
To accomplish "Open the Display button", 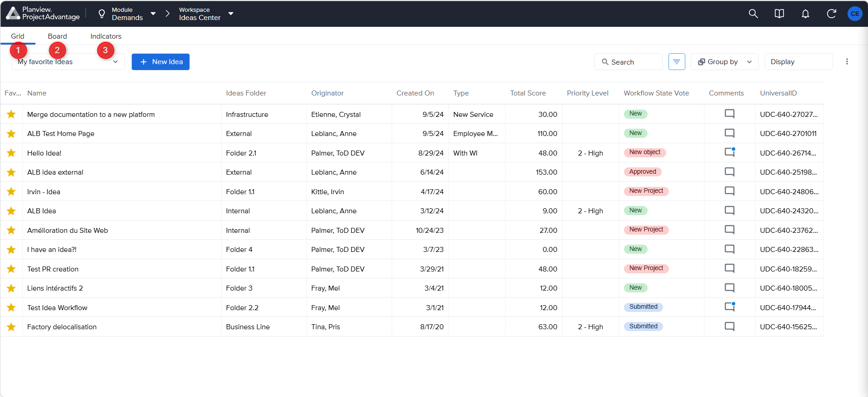I will [798, 62].
